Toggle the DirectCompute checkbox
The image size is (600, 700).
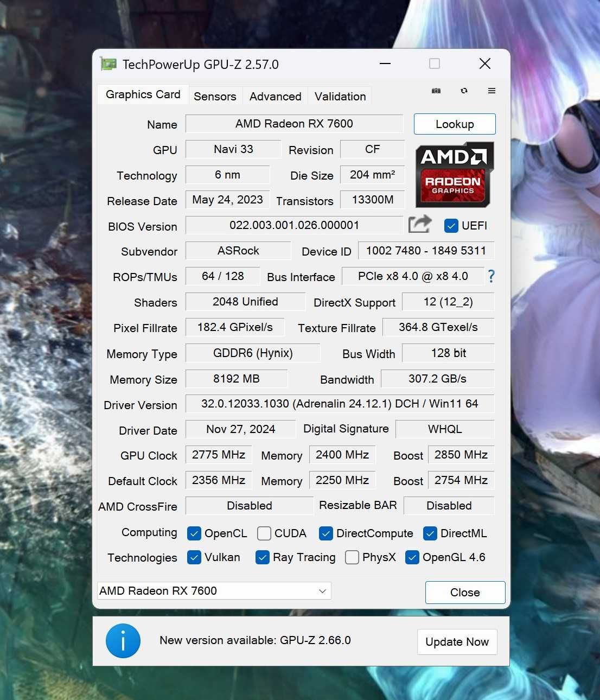coord(326,533)
